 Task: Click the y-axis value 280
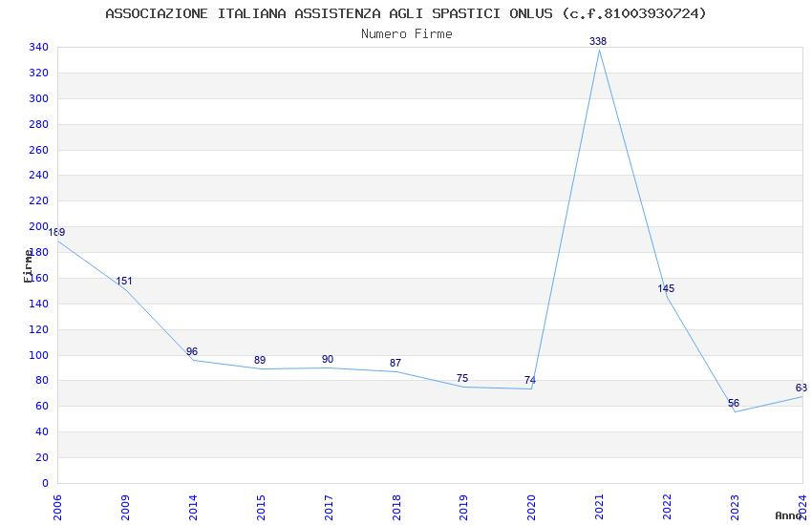point(38,124)
